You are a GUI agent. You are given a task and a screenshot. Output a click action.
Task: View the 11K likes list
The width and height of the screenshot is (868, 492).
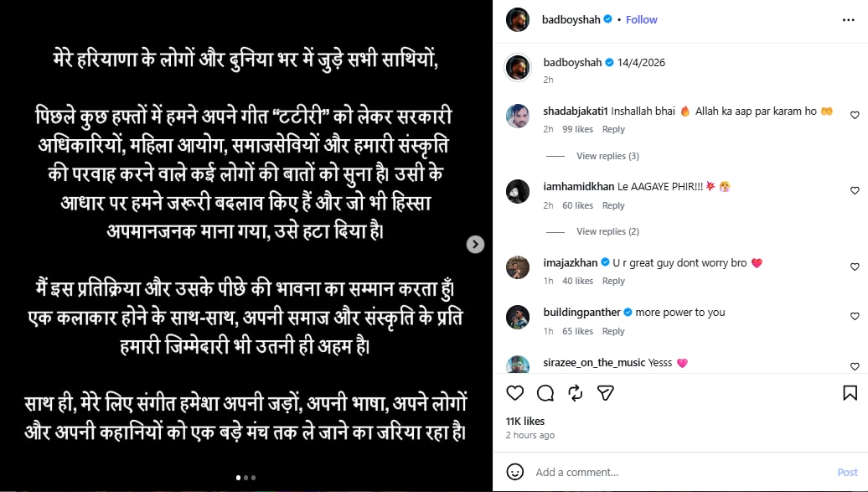click(x=525, y=421)
